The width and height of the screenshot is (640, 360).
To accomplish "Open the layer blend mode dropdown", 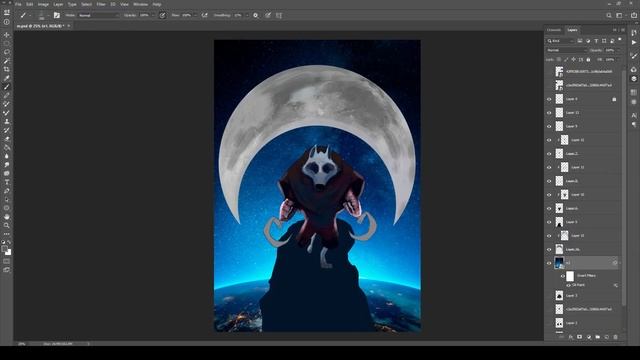I will point(566,50).
